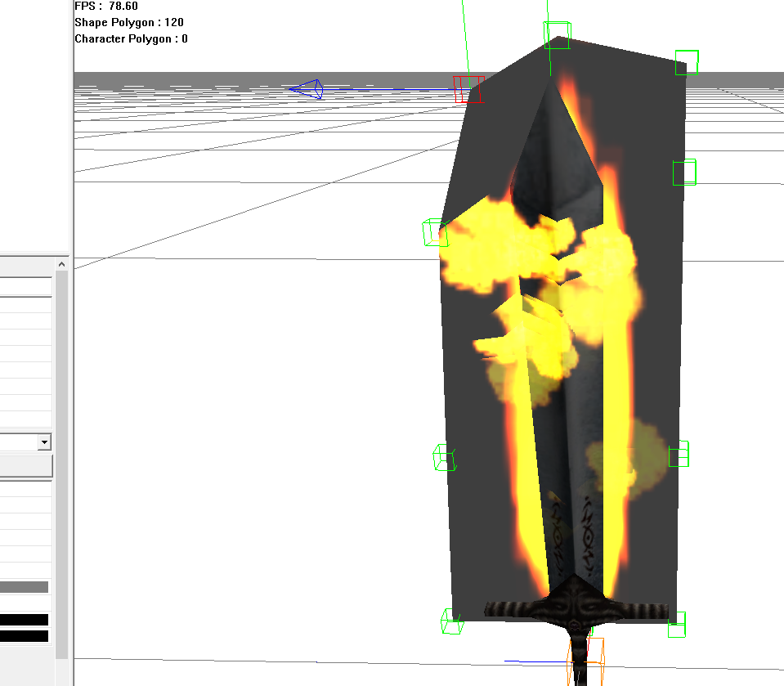
Task: Select the green cube handle at the bottom-left panel corner
Action: pos(452,621)
